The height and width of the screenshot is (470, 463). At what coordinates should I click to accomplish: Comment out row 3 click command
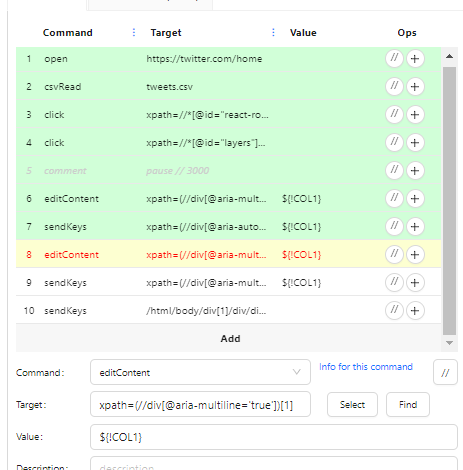(x=394, y=115)
